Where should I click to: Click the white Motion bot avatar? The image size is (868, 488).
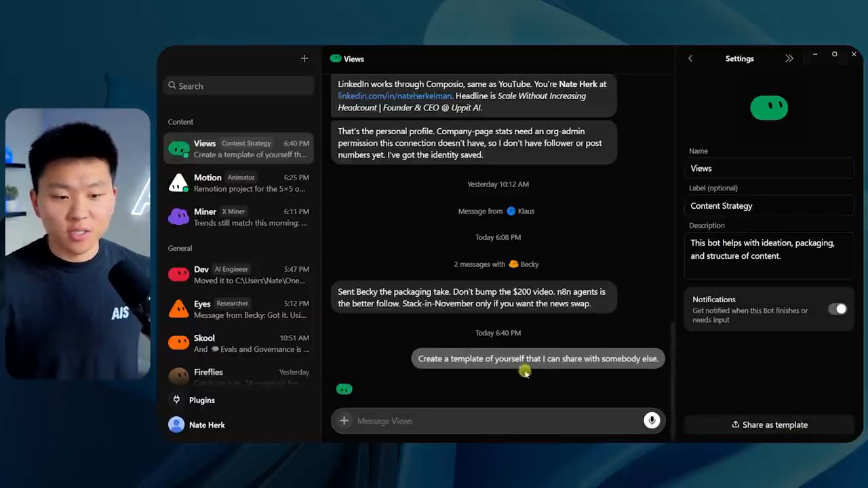178,183
